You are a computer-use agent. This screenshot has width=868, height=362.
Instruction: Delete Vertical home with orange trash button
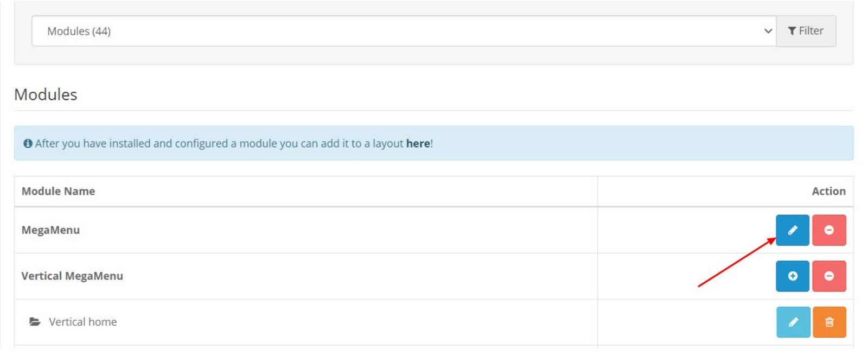pyautogui.click(x=829, y=322)
